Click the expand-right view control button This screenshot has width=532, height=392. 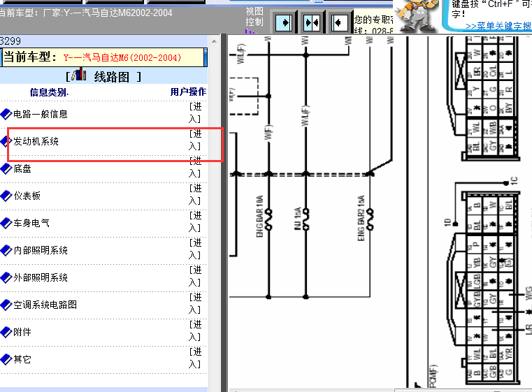point(285,23)
